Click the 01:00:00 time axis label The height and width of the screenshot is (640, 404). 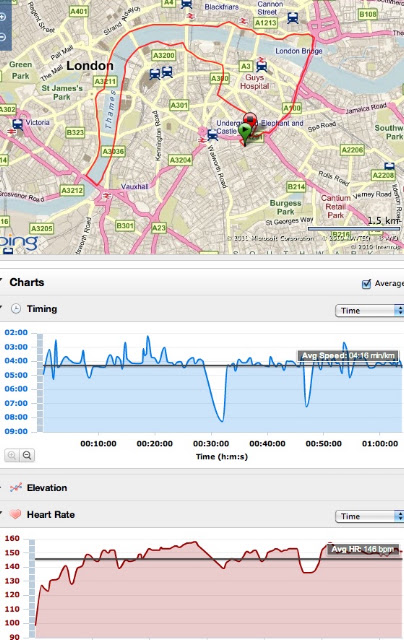coord(380,443)
